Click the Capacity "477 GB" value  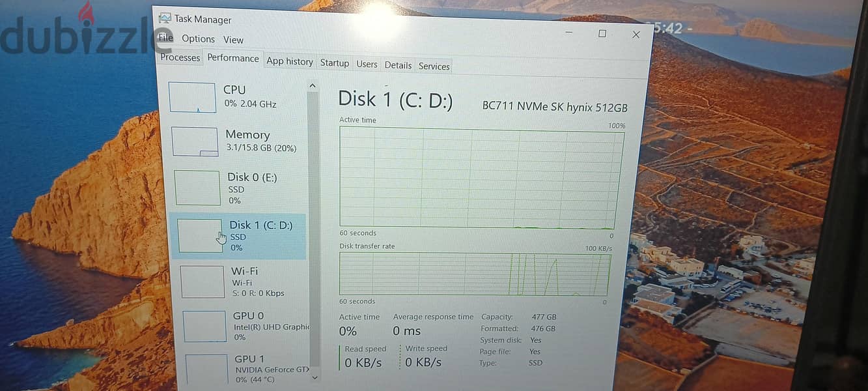(544, 317)
